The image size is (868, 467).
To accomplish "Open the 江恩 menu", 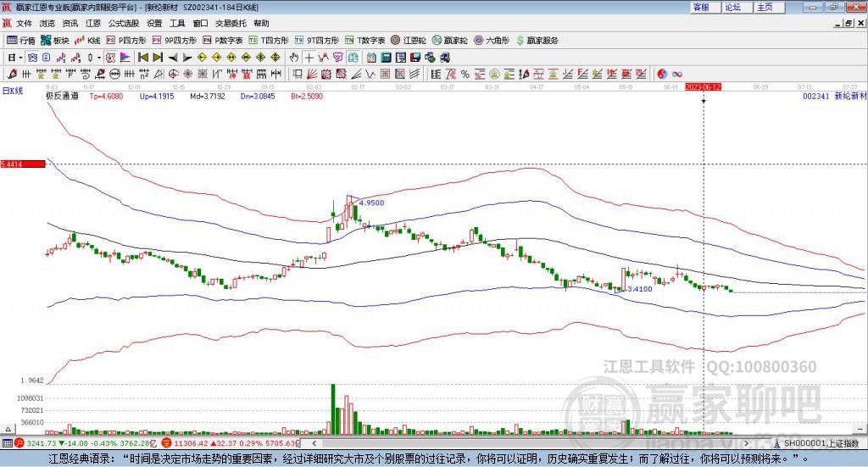I will (x=93, y=23).
